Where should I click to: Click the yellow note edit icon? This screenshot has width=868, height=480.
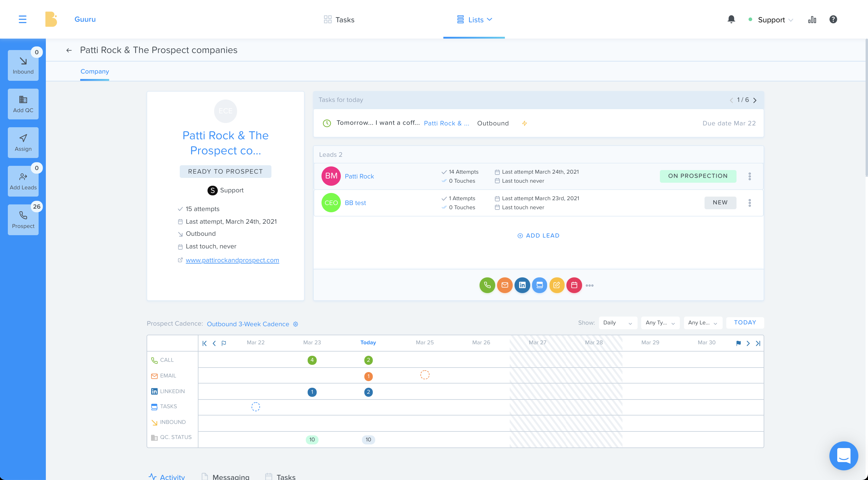(557, 285)
